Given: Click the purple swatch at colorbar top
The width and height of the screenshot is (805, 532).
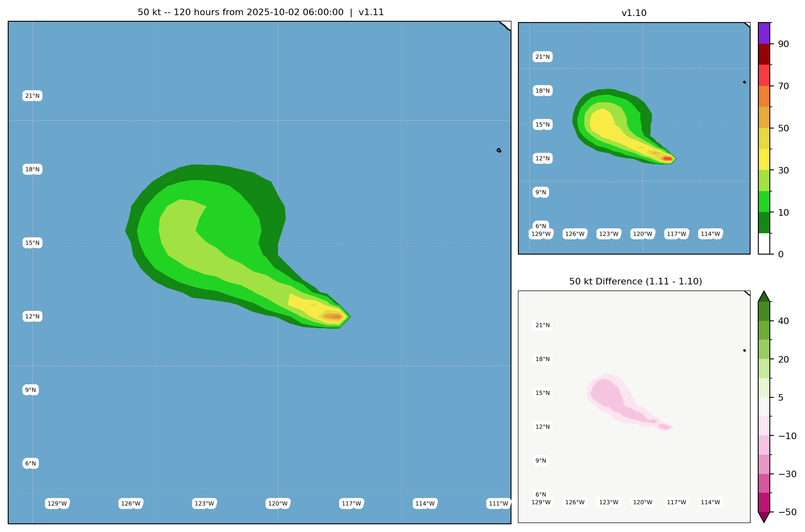Looking at the screenshot, I should click(764, 33).
